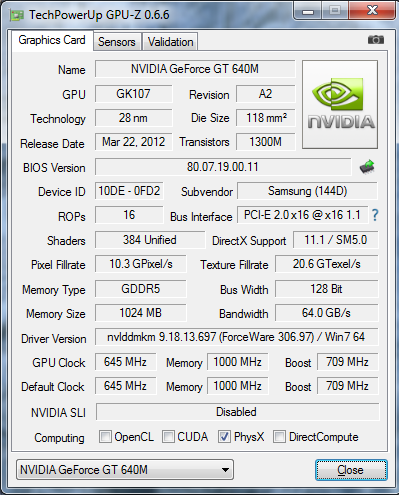Click the NVIDIA logo image

pyautogui.click(x=340, y=104)
